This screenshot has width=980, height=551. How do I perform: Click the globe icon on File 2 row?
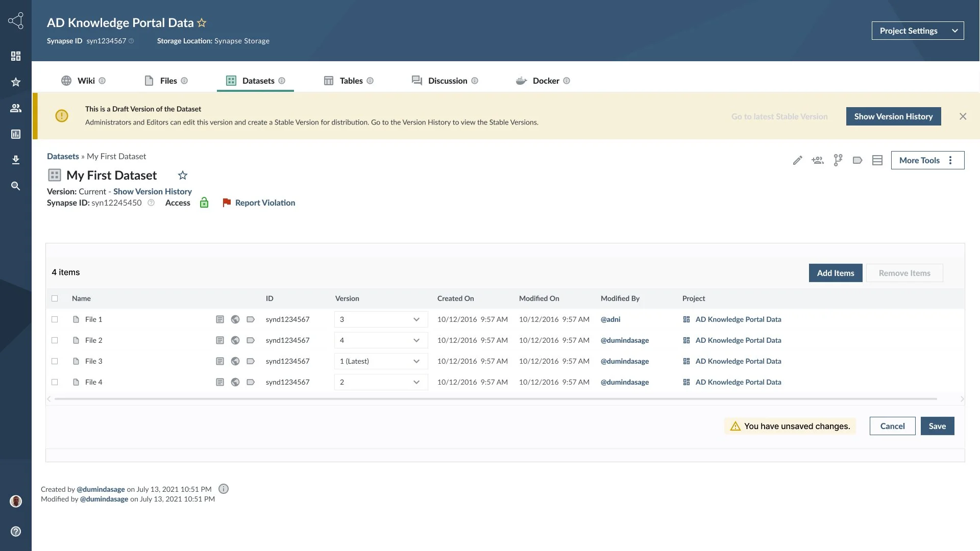pos(235,340)
